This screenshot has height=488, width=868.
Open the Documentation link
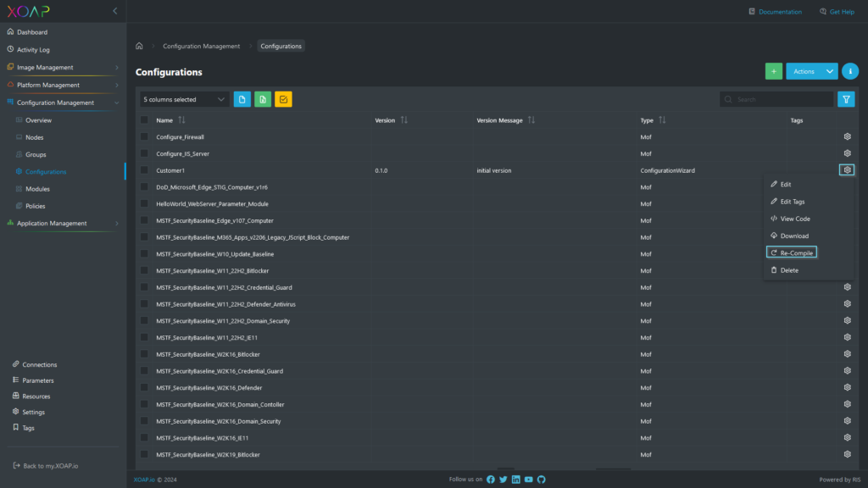(x=775, y=12)
